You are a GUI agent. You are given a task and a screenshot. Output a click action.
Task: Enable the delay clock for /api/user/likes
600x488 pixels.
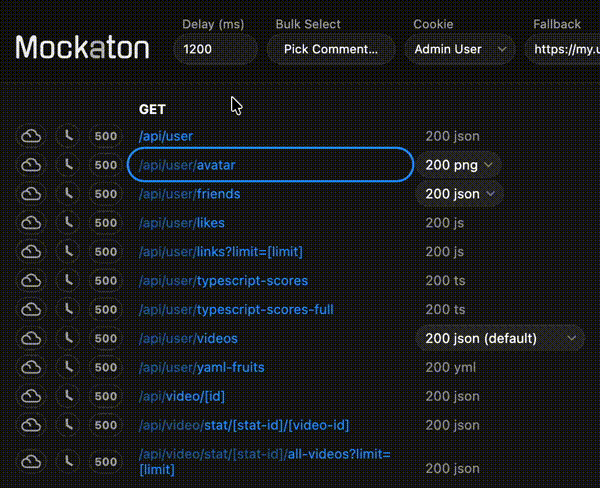click(67, 223)
